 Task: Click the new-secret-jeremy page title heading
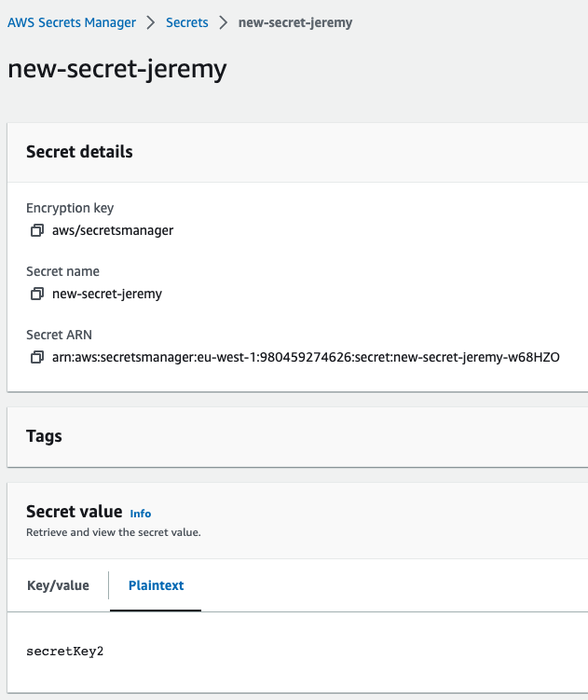click(x=117, y=69)
